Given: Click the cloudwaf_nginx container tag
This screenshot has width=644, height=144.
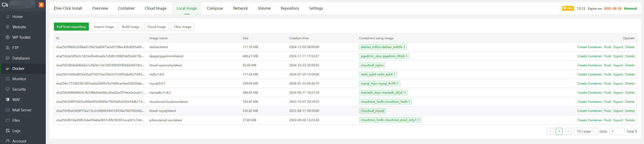Looking at the screenshot, I should [x=372, y=65].
